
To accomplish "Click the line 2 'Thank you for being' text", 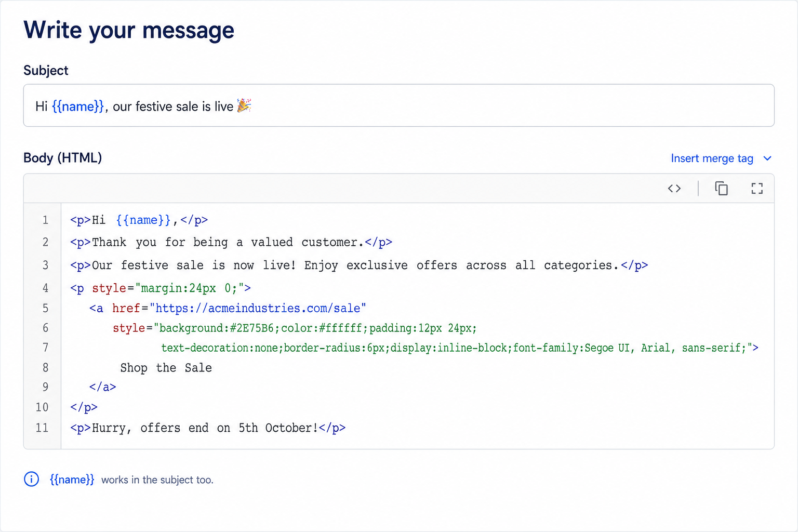I will (x=160, y=243).
